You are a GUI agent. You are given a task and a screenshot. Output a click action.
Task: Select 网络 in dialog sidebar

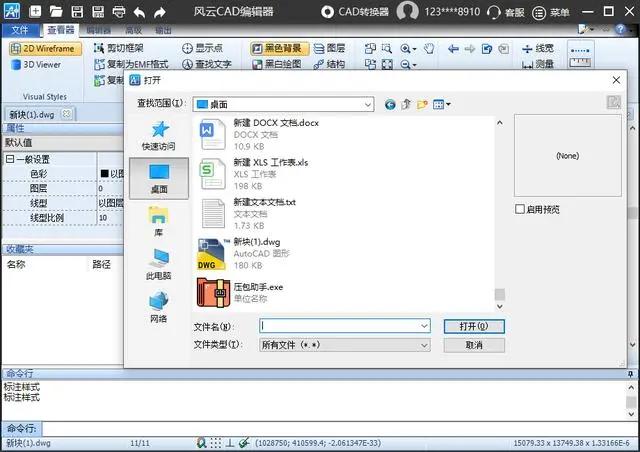(158, 306)
